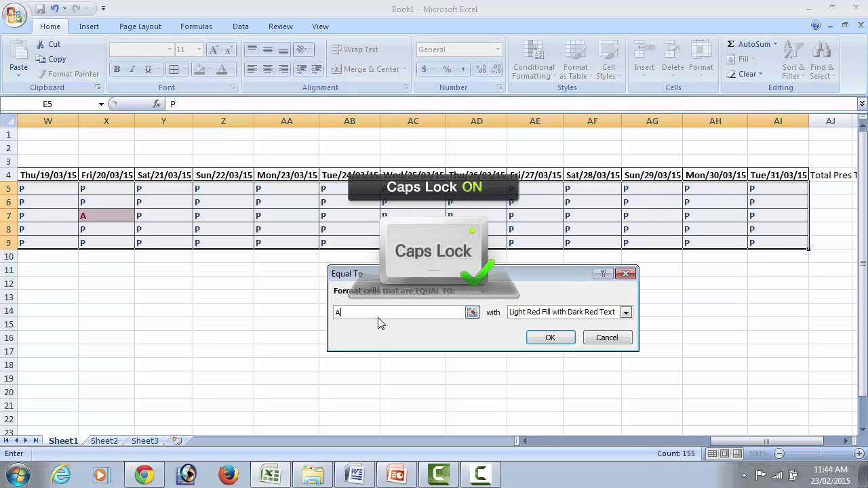Screen dimensions: 868x488
Task: Click the Insert Function fx button
Action: pos(157,104)
